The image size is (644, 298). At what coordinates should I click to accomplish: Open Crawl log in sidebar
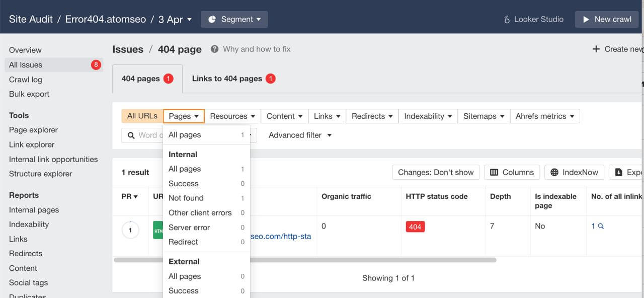point(26,80)
